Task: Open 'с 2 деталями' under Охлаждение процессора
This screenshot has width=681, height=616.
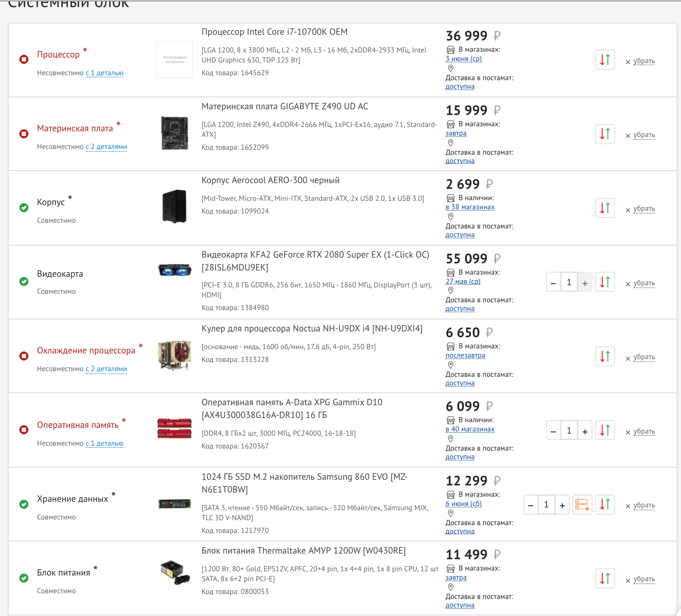Action: [x=106, y=369]
